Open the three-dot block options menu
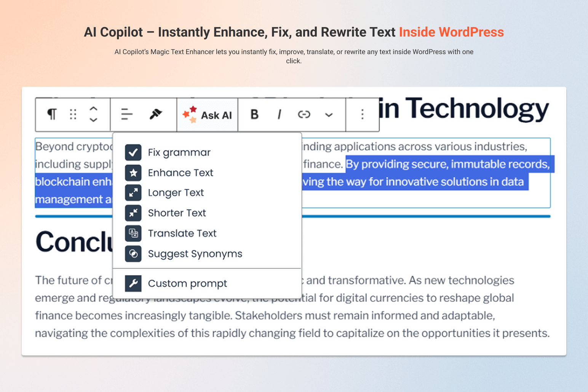The height and width of the screenshot is (392, 588). click(362, 114)
